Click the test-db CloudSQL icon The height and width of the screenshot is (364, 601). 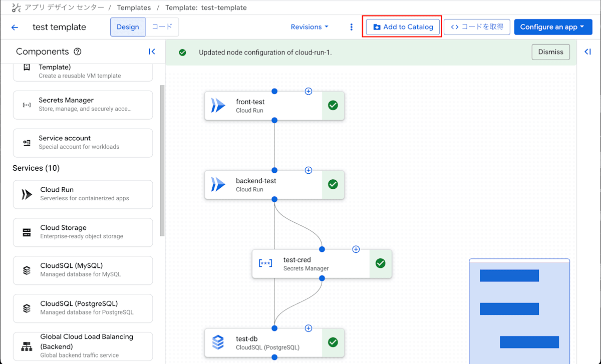(218, 342)
